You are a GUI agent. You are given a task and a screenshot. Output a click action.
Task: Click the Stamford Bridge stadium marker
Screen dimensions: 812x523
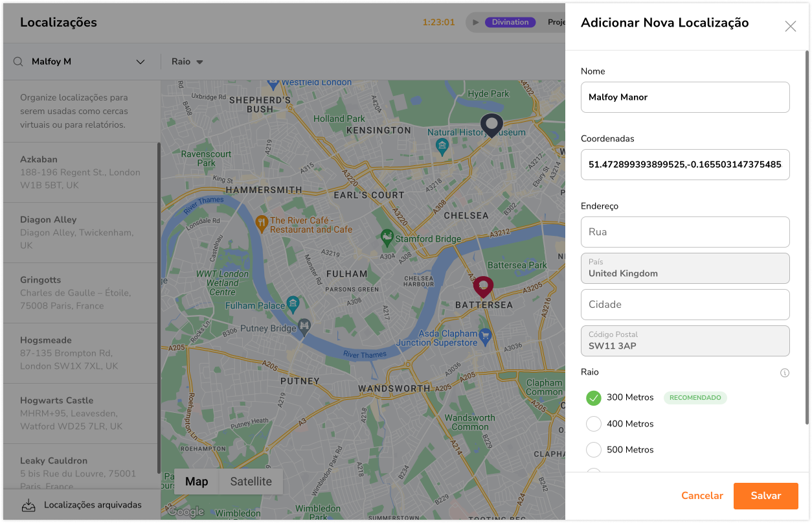point(387,238)
